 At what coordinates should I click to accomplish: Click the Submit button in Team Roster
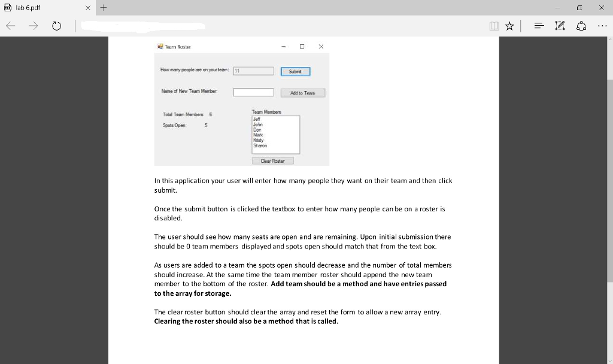[295, 71]
